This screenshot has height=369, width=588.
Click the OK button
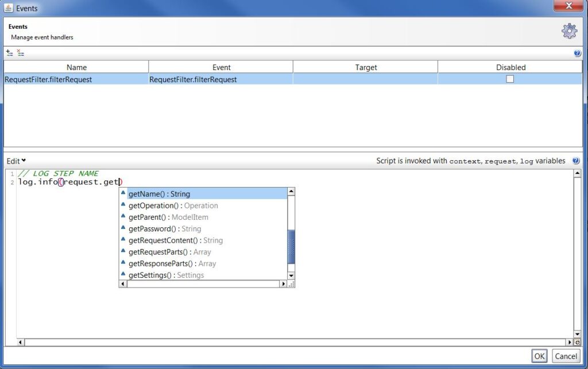pyautogui.click(x=539, y=356)
